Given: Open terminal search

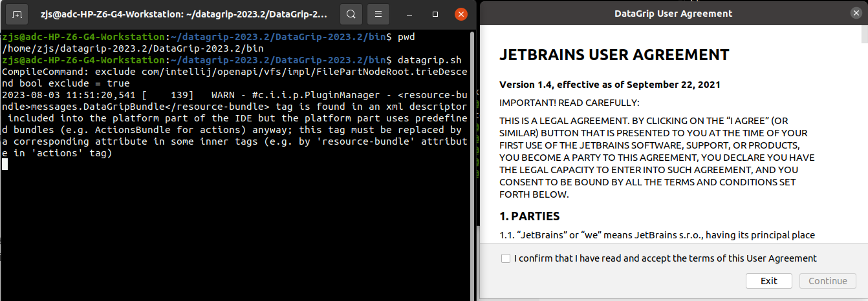Looking at the screenshot, I should click(x=351, y=13).
